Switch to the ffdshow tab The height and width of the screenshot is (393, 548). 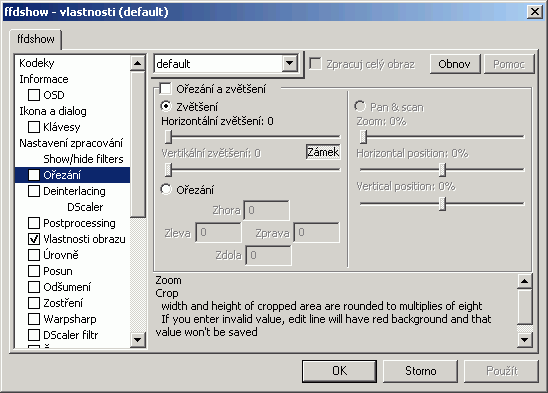coord(36,39)
